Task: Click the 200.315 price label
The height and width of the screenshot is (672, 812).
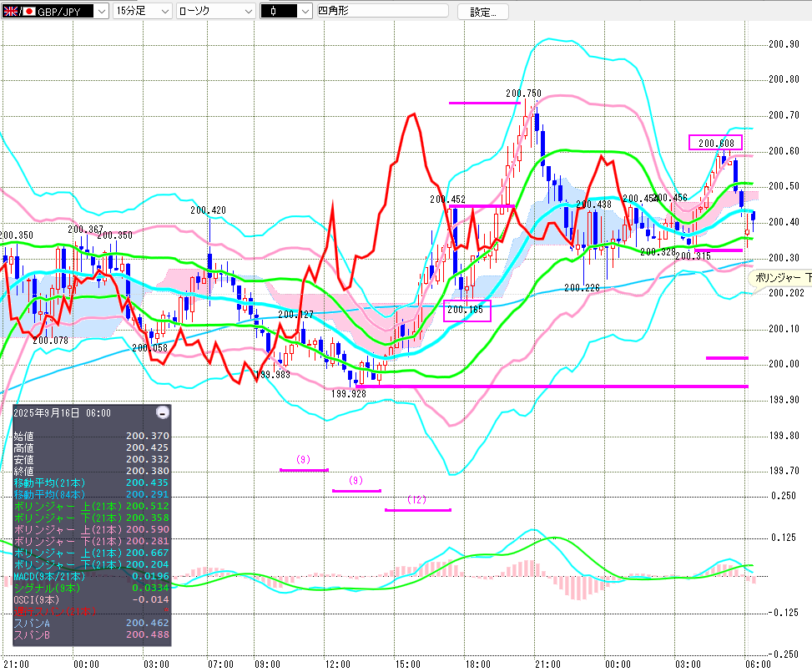Action: coord(693,256)
